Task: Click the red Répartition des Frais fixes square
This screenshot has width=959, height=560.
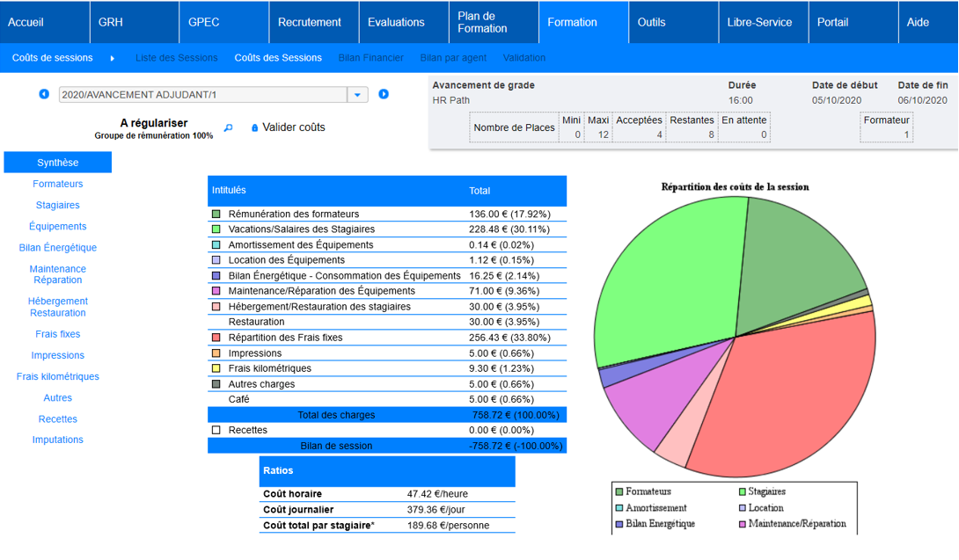Action: [x=216, y=338]
